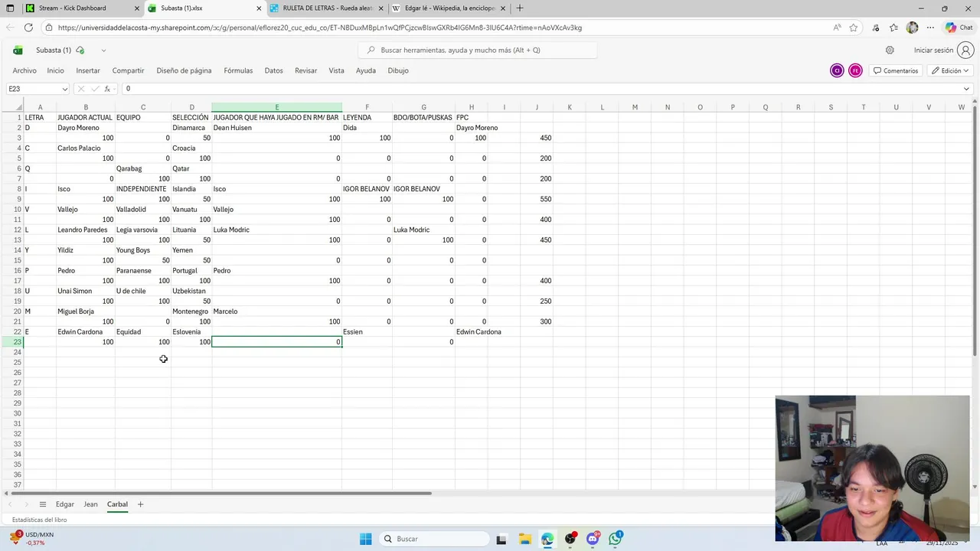
Task: Click the Iniciar sesión link
Action: click(933, 51)
